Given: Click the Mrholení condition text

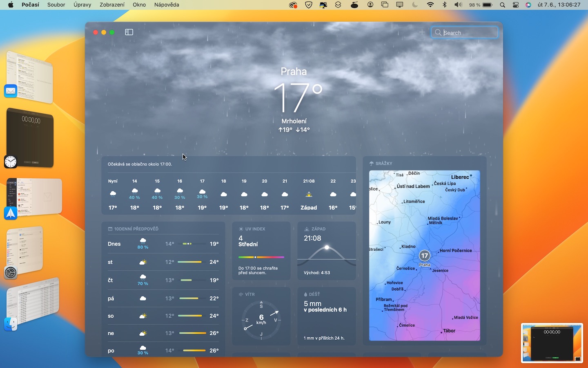Looking at the screenshot, I should 294,121.
